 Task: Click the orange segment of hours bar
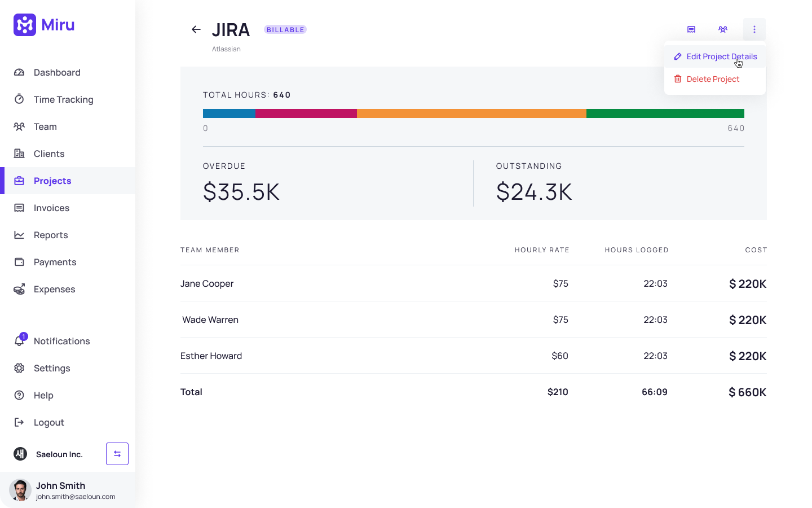coord(471,113)
